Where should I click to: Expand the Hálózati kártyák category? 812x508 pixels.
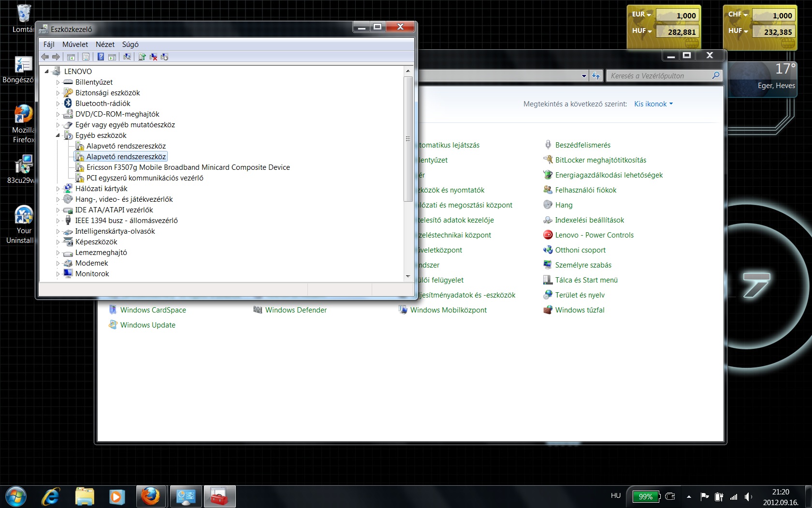tap(58, 189)
